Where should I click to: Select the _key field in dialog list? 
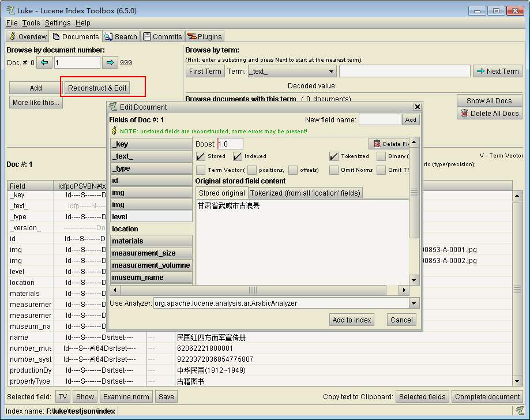151,144
